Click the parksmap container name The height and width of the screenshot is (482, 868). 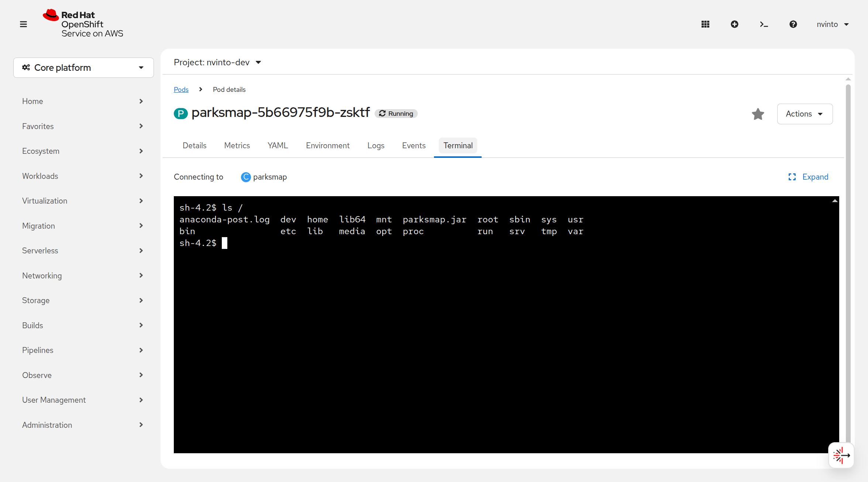coord(270,177)
